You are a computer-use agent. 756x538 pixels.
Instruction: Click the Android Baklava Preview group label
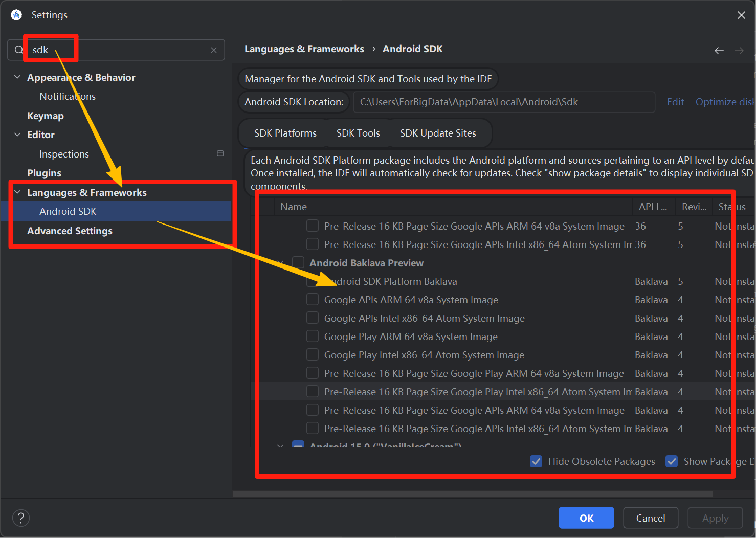(x=367, y=263)
